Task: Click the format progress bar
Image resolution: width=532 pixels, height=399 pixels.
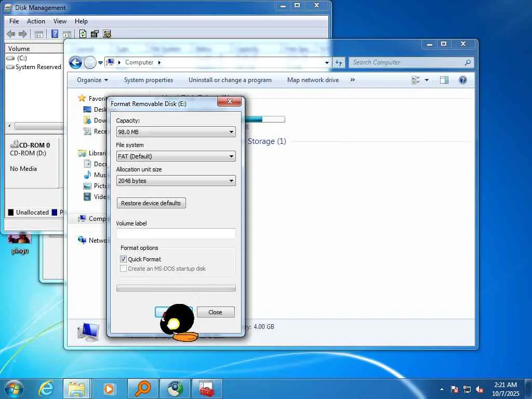Action: (176, 288)
